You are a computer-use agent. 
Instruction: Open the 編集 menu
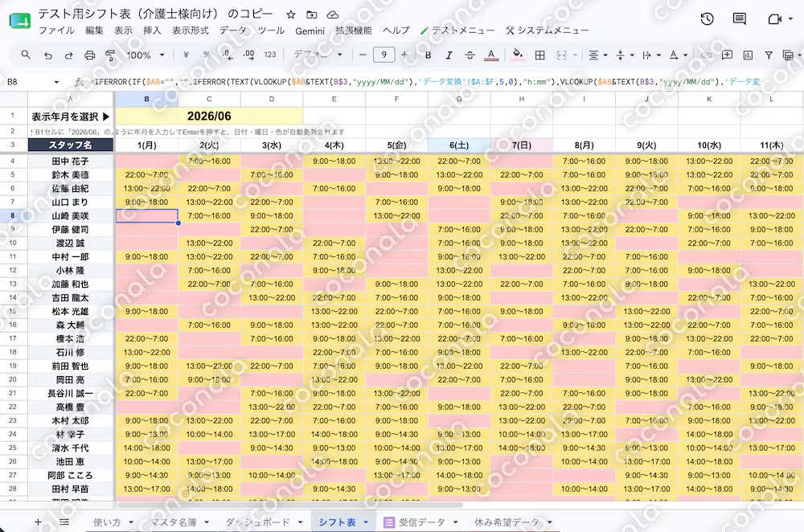[x=94, y=31]
